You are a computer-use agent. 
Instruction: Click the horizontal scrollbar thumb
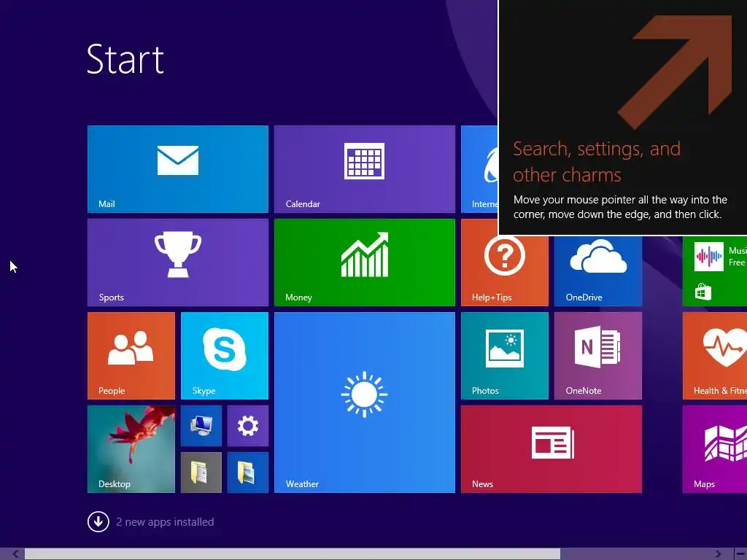click(x=292, y=554)
